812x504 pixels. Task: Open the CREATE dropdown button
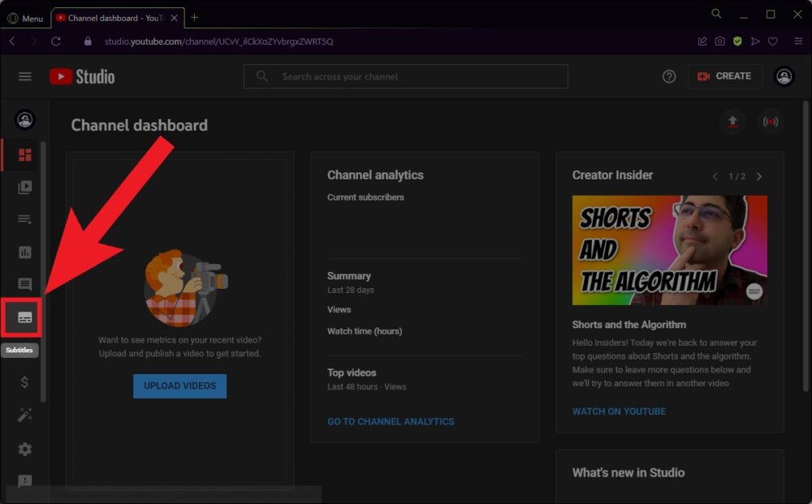pos(724,76)
